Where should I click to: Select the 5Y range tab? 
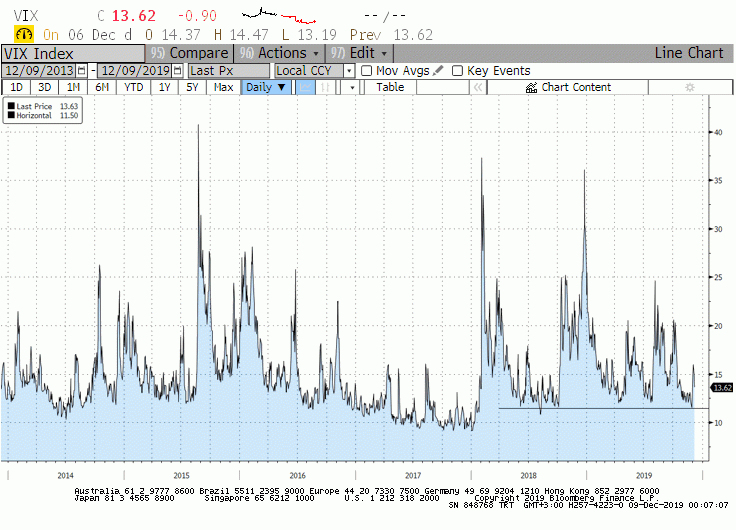(192, 87)
